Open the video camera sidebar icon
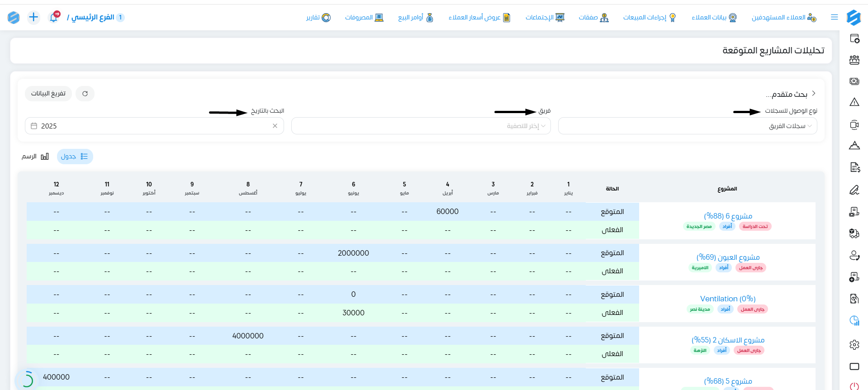 (854, 125)
